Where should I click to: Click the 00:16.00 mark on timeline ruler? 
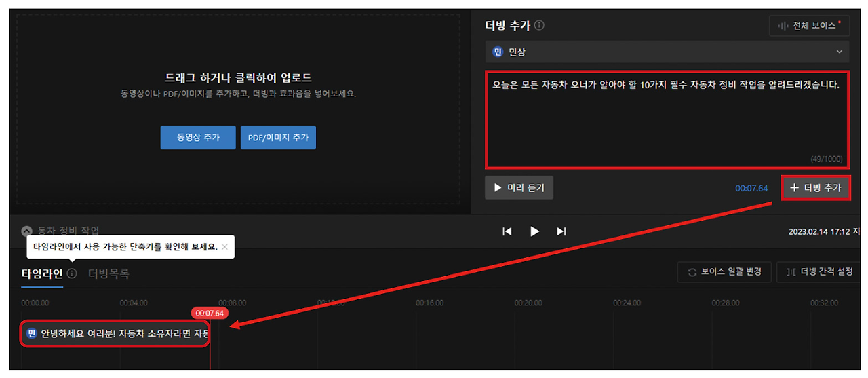tap(429, 303)
